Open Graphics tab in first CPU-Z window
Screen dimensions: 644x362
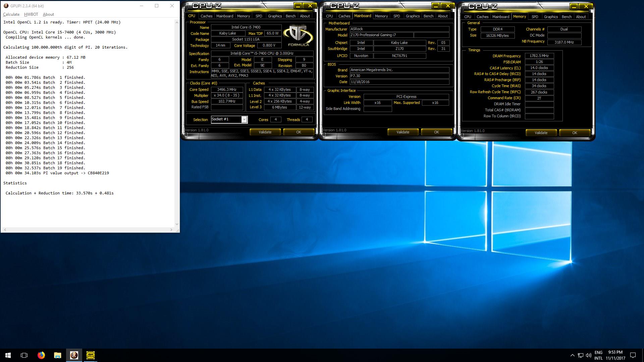point(275,16)
